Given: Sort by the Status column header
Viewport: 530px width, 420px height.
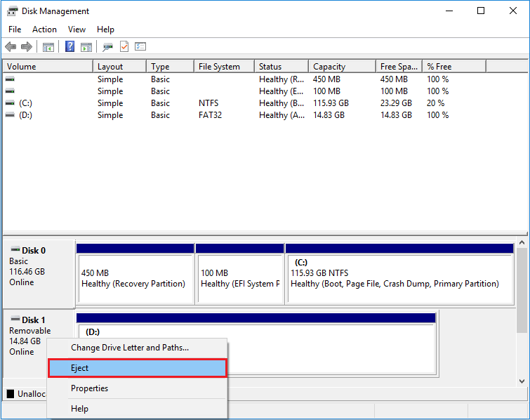Looking at the screenshot, I should point(282,66).
